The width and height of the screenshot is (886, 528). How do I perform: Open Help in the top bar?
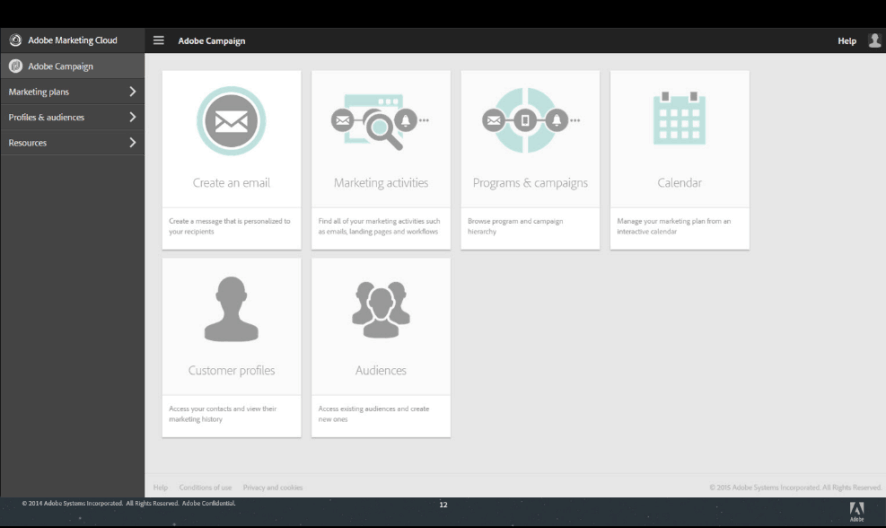846,41
